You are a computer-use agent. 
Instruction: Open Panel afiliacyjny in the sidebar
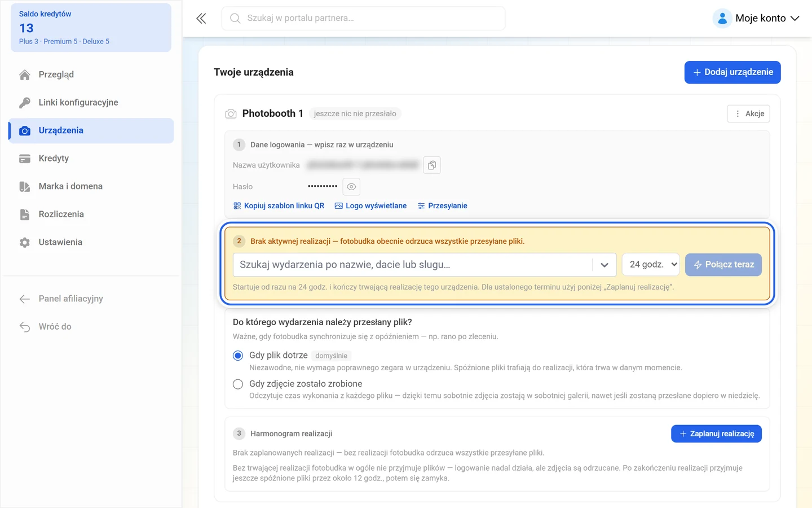[x=91, y=299]
